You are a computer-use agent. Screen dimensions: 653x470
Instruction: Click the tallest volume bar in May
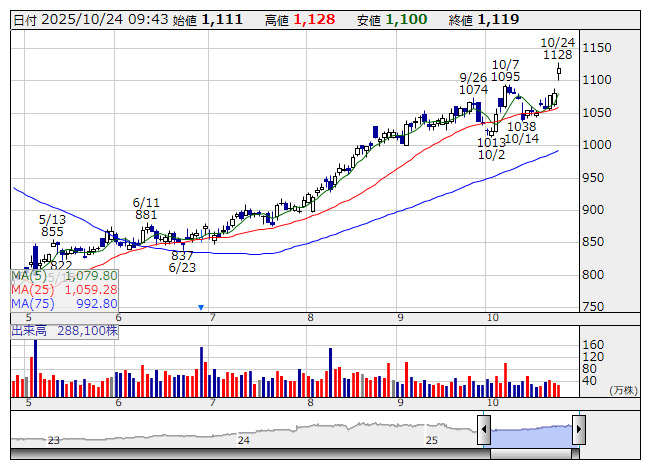point(35,368)
